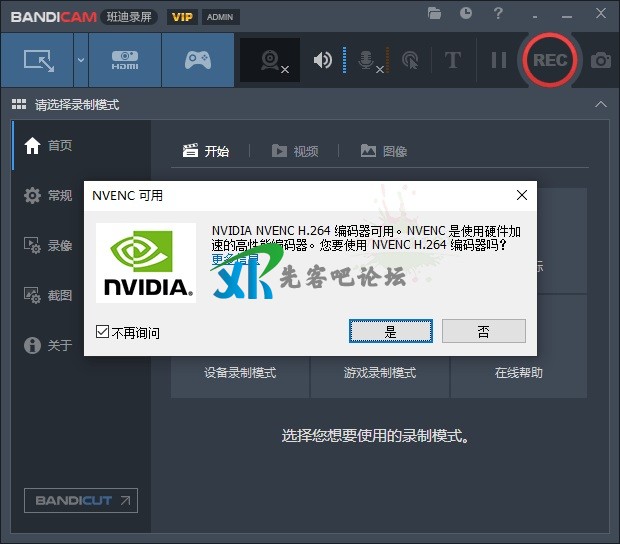The image size is (620, 544).
Task: Open the output folder icon
Action: [x=434, y=14]
